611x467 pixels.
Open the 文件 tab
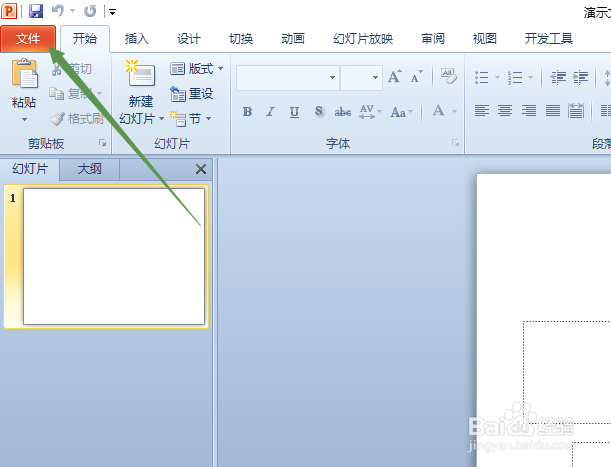click(28, 39)
